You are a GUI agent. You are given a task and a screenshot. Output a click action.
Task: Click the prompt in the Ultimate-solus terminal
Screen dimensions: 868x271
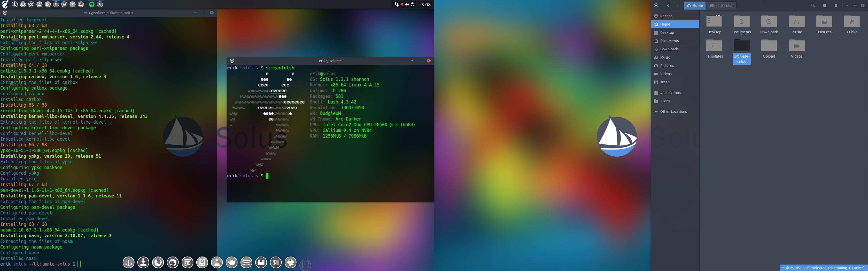pos(41,264)
